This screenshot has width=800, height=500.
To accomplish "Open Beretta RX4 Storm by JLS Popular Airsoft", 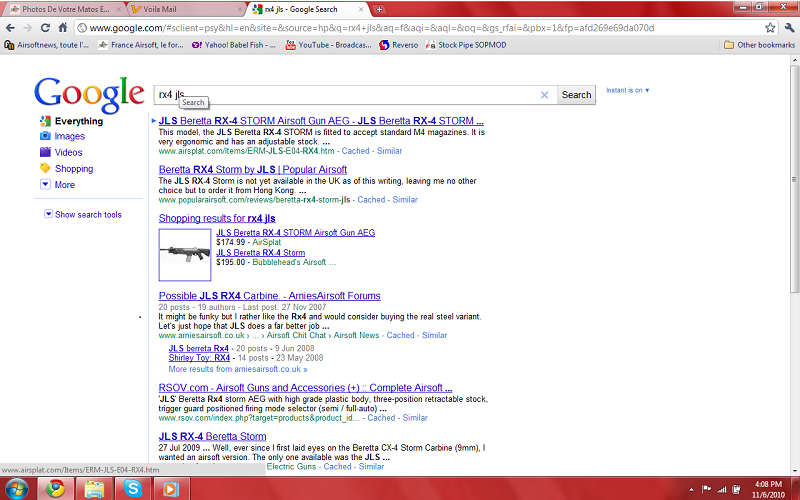I will [x=253, y=169].
